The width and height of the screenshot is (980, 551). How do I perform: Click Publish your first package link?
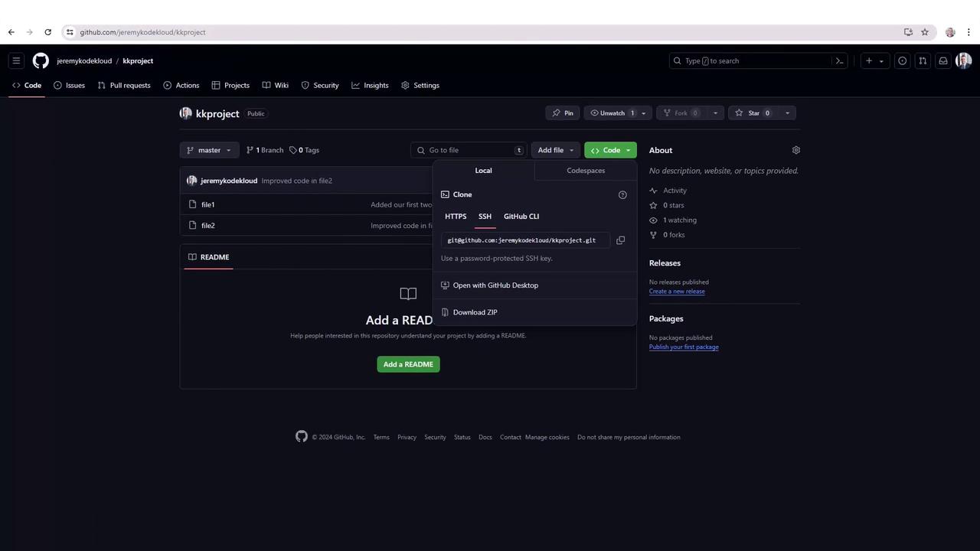[x=684, y=347]
